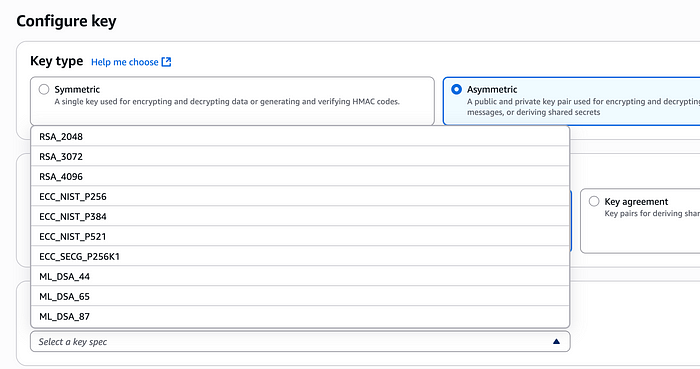
Task: Pick the ML_DSA_65 option
Action: 300,297
